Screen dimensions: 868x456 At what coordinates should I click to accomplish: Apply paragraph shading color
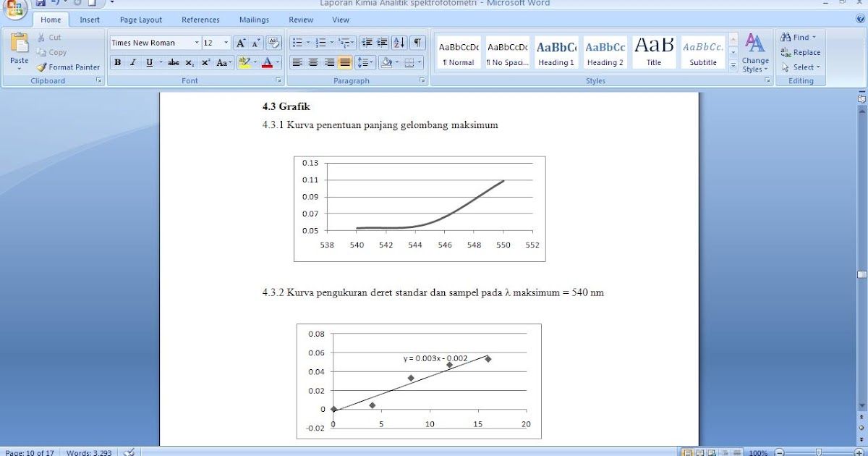tap(386, 63)
